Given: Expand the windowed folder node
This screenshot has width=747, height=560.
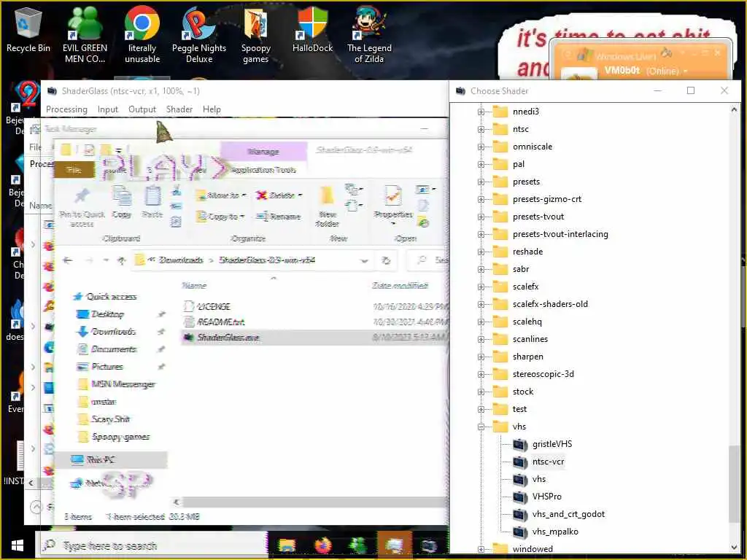Looking at the screenshot, I should click(x=481, y=550).
